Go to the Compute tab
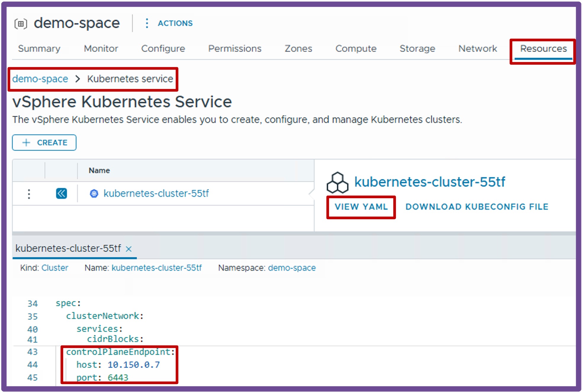Image resolution: width=582 pixels, height=392 pixels. (x=356, y=49)
